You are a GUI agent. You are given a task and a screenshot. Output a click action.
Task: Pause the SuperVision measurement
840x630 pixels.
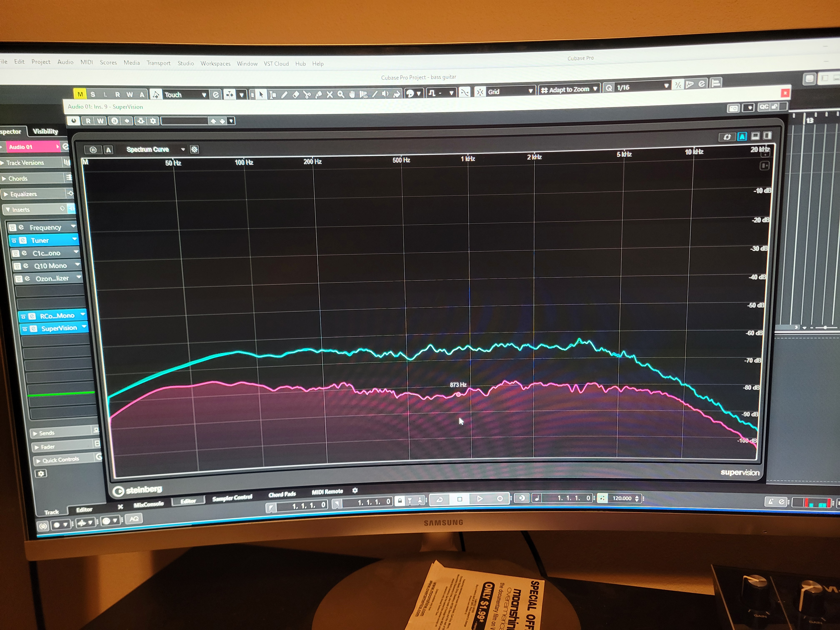pos(93,150)
